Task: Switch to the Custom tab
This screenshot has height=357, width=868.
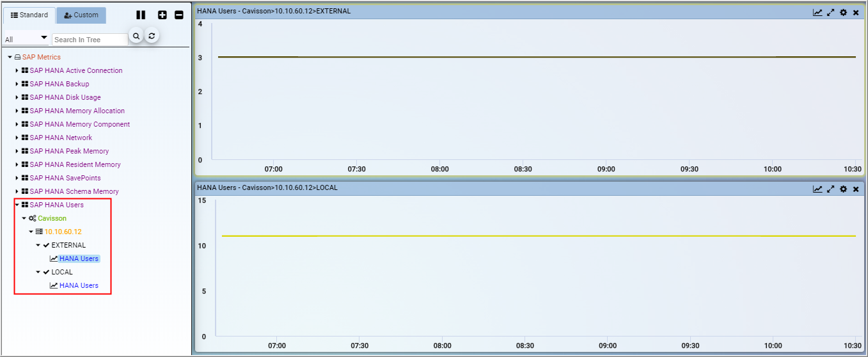Action: (81, 15)
